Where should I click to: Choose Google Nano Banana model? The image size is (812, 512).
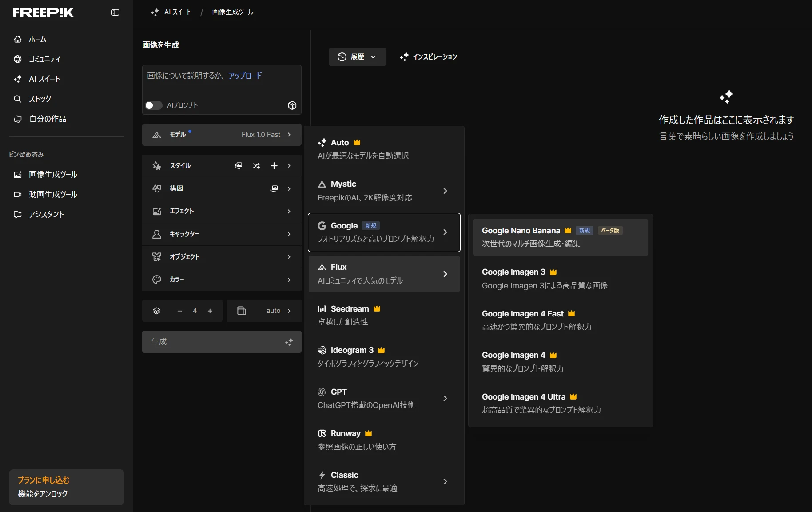561,237
